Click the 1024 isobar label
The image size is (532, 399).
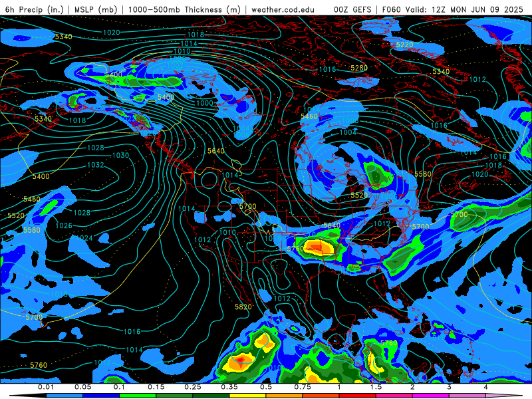pos(84,238)
